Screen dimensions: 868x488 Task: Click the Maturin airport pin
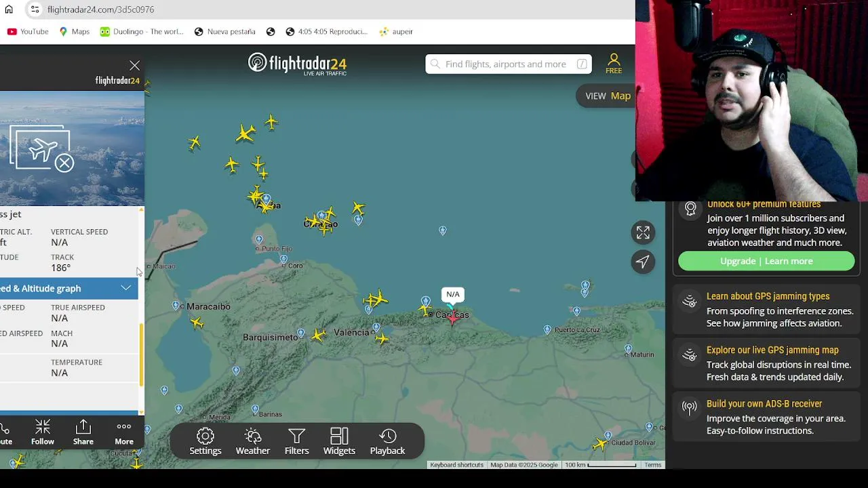tap(628, 349)
